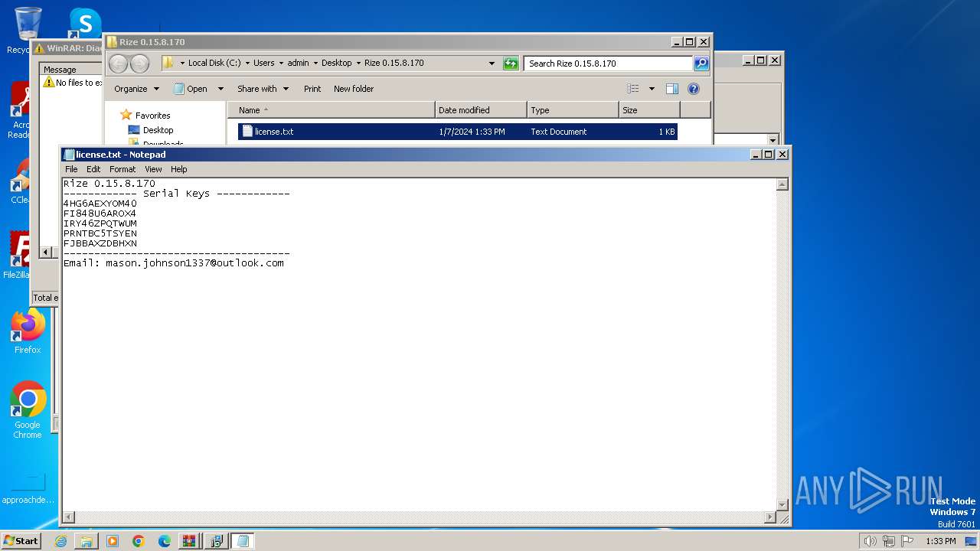Expand address bar history dropdown arrow
980x551 pixels.
tap(492, 64)
